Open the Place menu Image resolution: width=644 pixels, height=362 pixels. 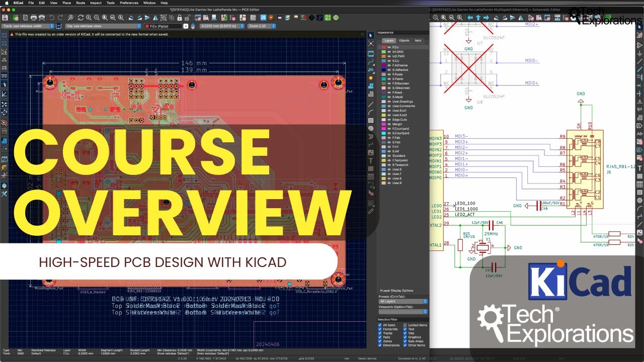click(x=66, y=3)
